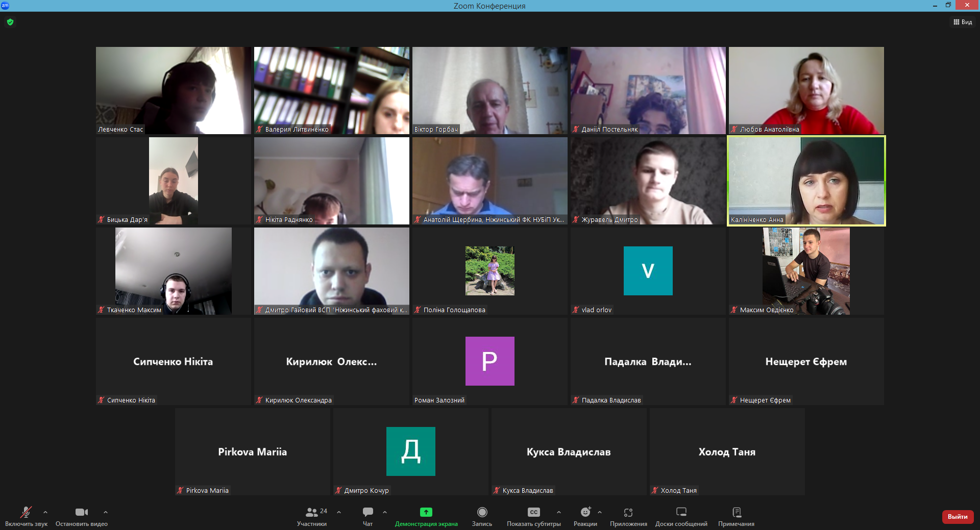Click muted mic icon beside Даніїл Постельняк
The image size is (980, 530).
coord(576,130)
